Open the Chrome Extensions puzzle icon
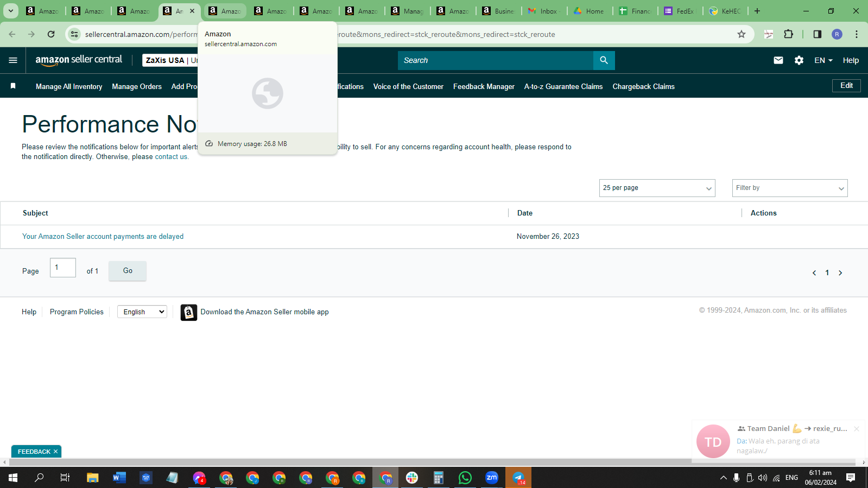The width and height of the screenshot is (868, 488). [788, 34]
